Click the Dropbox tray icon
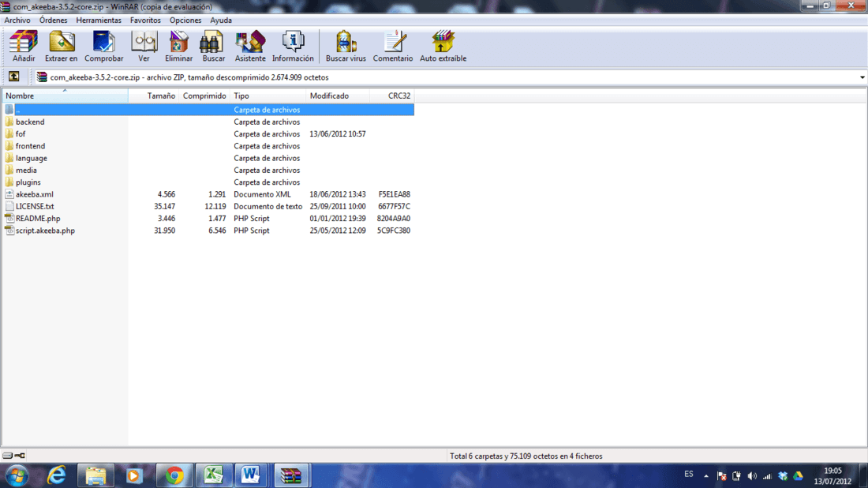This screenshot has width=868, height=488. [783, 476]
